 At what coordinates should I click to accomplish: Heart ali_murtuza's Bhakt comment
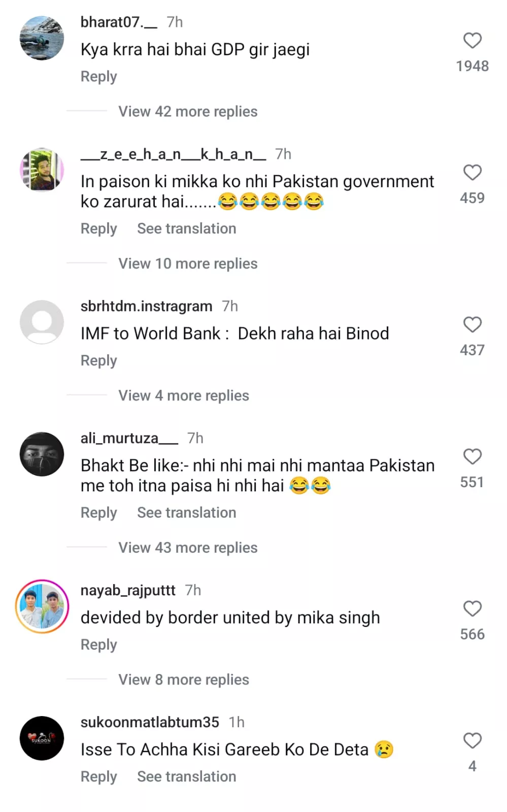[x=472, y=456]
